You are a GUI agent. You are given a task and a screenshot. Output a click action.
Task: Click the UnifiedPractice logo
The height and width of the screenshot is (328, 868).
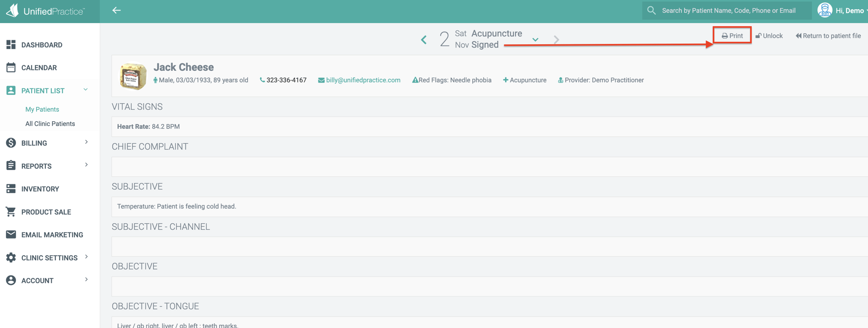pos(45,11)
